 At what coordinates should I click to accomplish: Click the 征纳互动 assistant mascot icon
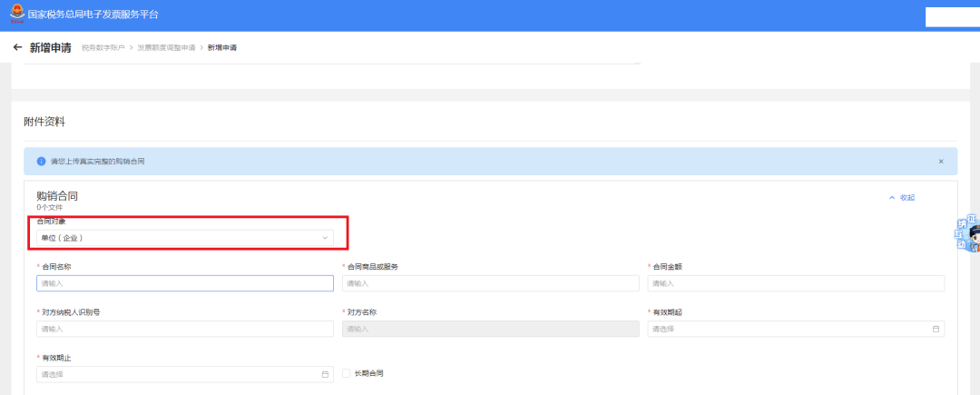[967, 233]
